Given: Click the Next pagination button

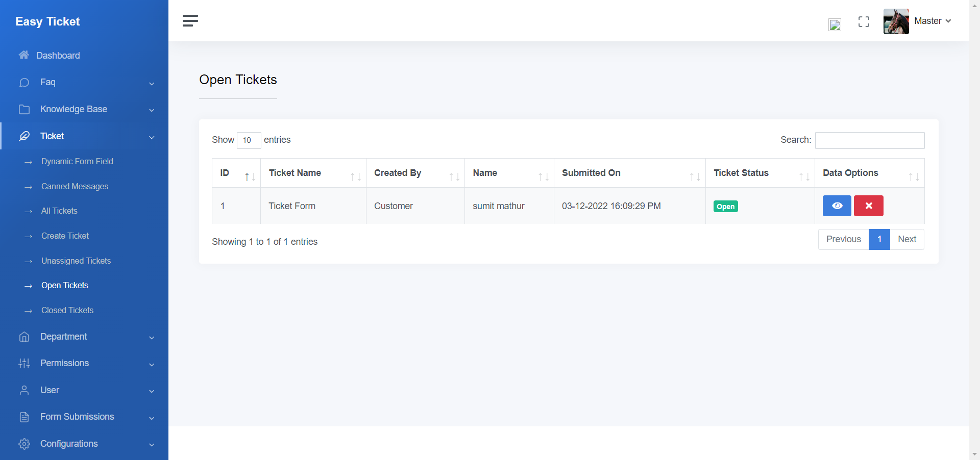Looking at the screenshot, I should [906, 239].
